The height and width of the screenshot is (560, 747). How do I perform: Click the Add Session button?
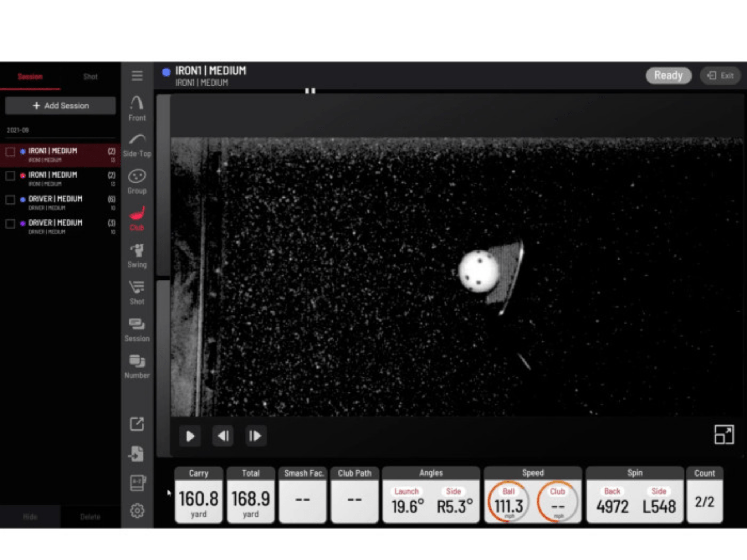[61, 106]
